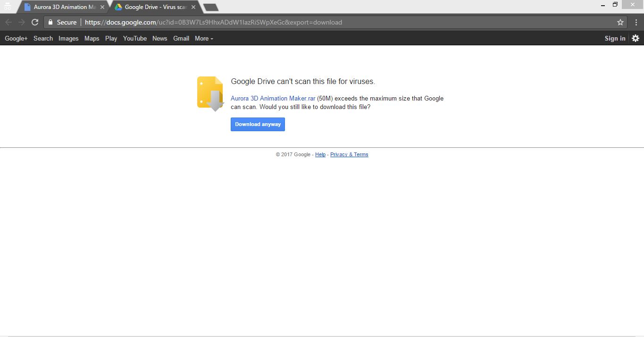The width and height of the screenshot is (644, 337).
Task: Open Search in the Google bar
Action: [x=43, y=38]
